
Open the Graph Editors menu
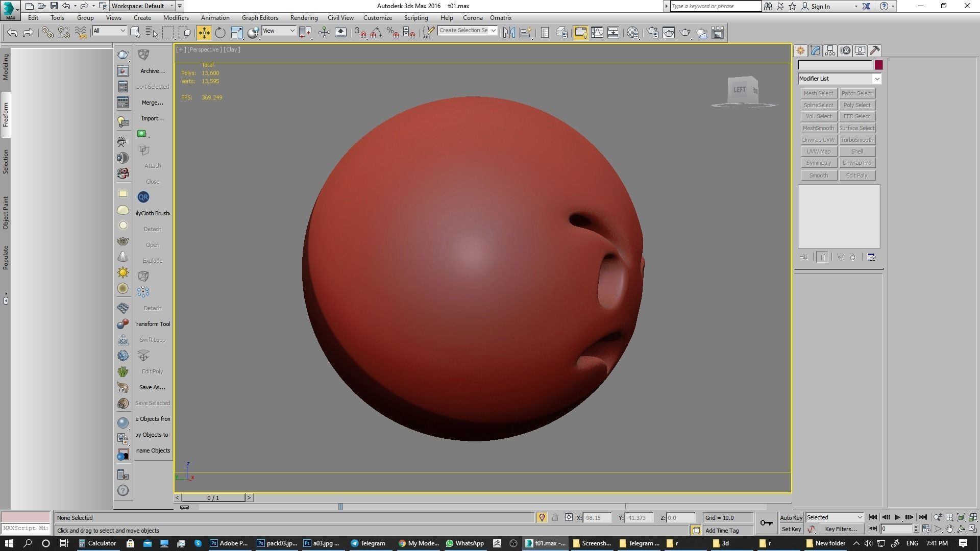click(x=260, y=17)
